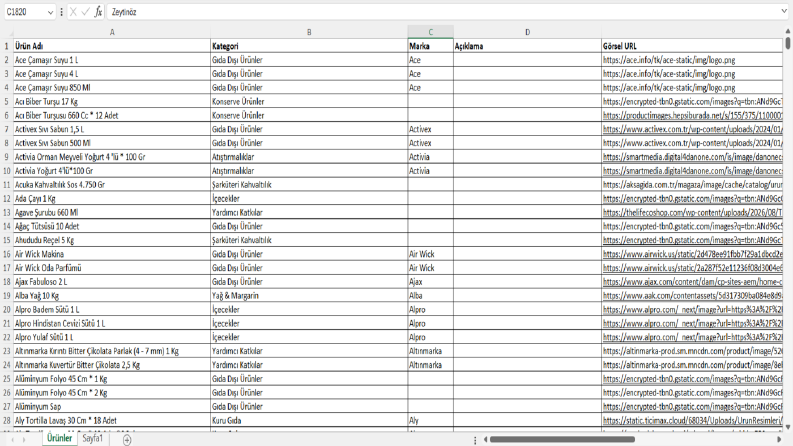Select Yağ & Margarin category cell
This screenshot has height=446, width=793.
309,296
